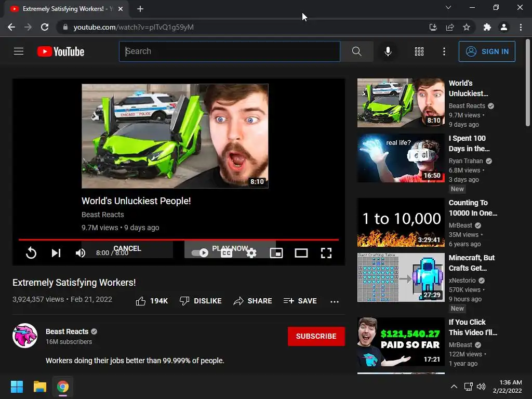Viewport: 532px width, 399px height.
Task: Skip to the next video
Action: click(x=56, y=253)
